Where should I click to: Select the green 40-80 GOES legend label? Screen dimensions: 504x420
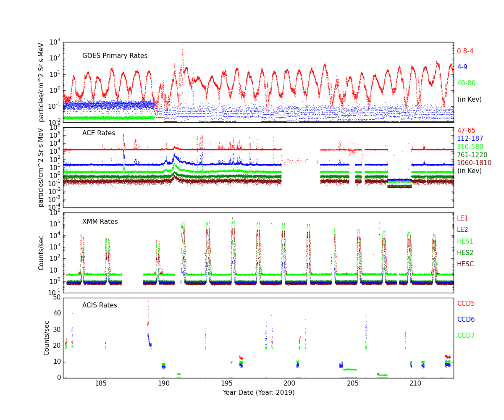[466, 83]
